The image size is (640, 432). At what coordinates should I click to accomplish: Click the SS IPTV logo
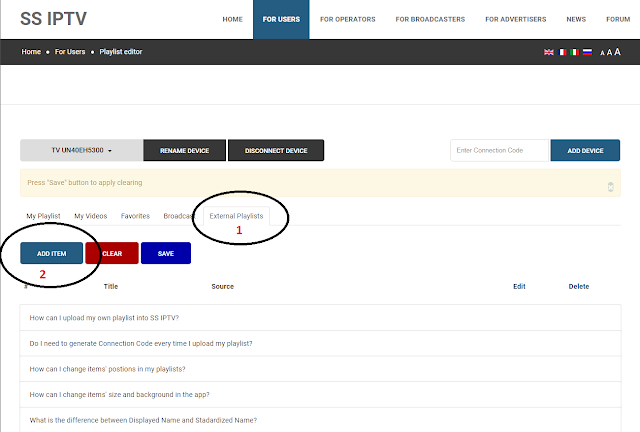(53, 19)
